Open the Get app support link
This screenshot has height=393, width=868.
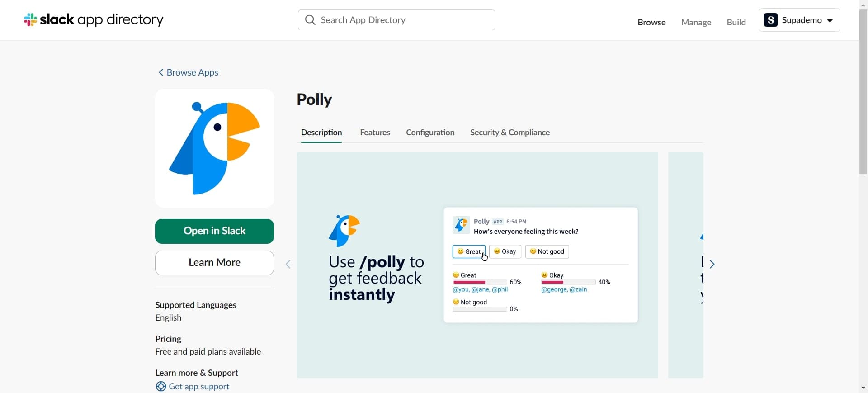click(199, 387)
